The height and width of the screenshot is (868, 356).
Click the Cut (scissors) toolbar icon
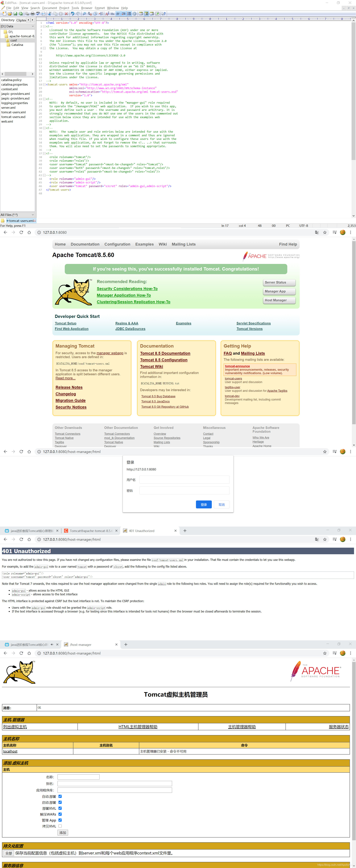tap(49, 14)
